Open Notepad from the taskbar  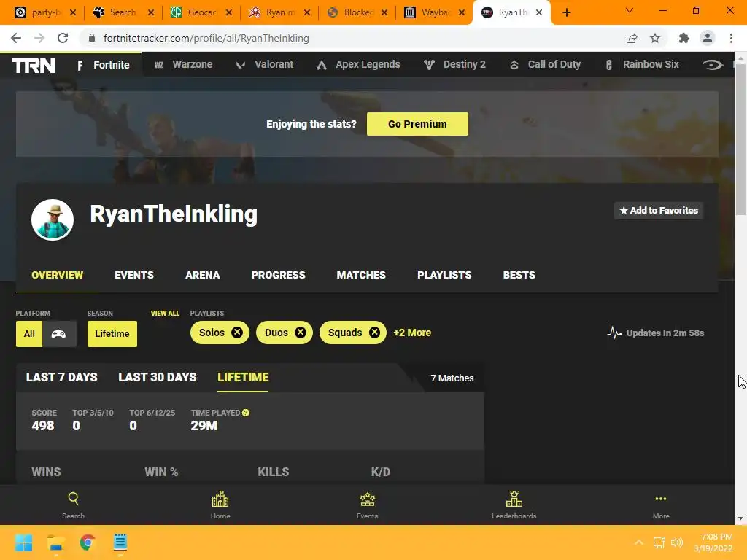(x=120, y=542)
